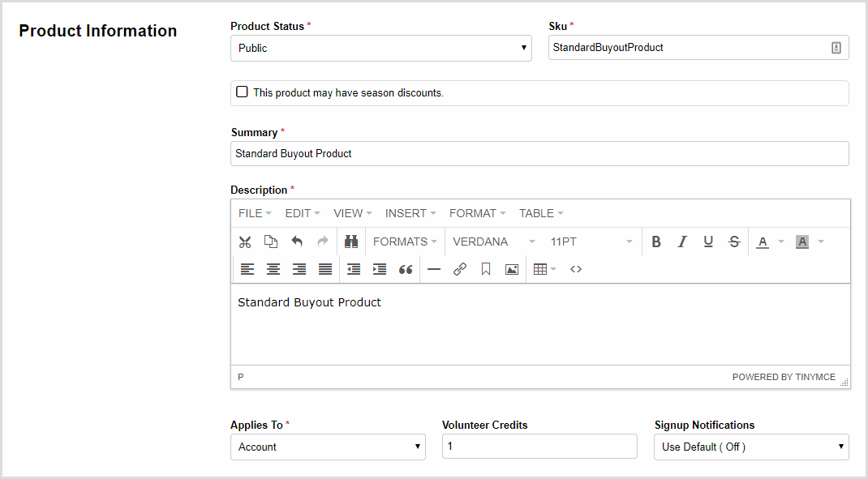The image size is (868, 479).
Task: Toggle strikethrough formatting
Action: coord(733,242)
